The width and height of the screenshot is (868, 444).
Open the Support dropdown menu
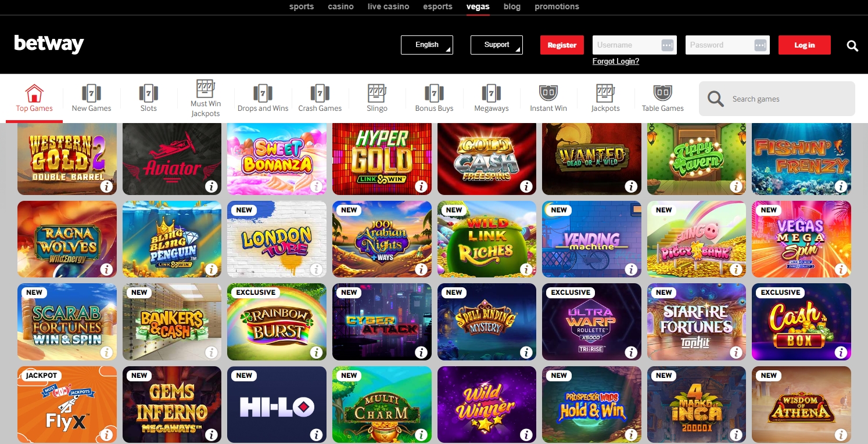[x=497, y=45]
